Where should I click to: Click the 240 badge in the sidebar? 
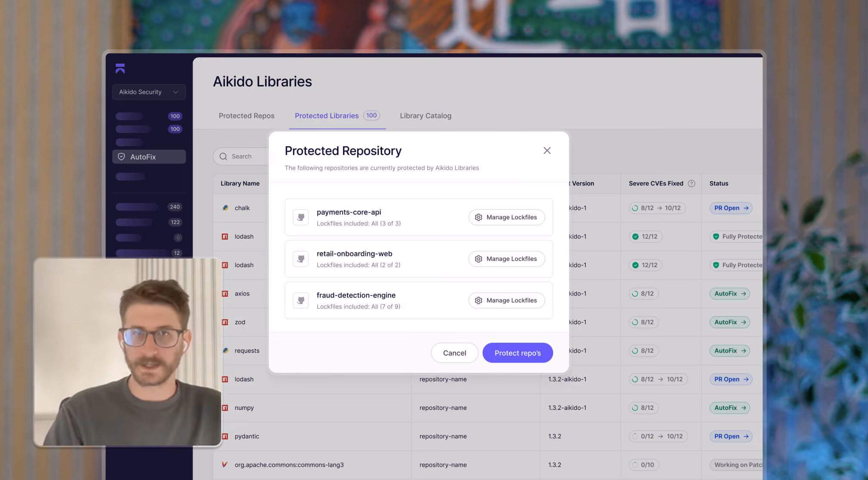175,207
